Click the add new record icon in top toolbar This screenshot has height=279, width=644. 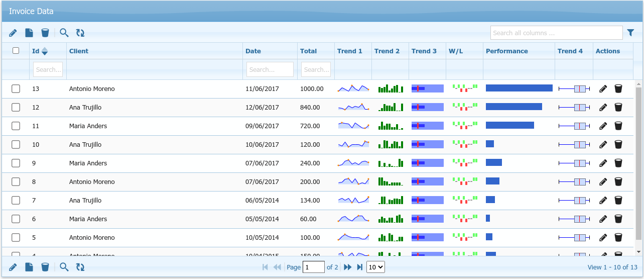click(29, 33)
